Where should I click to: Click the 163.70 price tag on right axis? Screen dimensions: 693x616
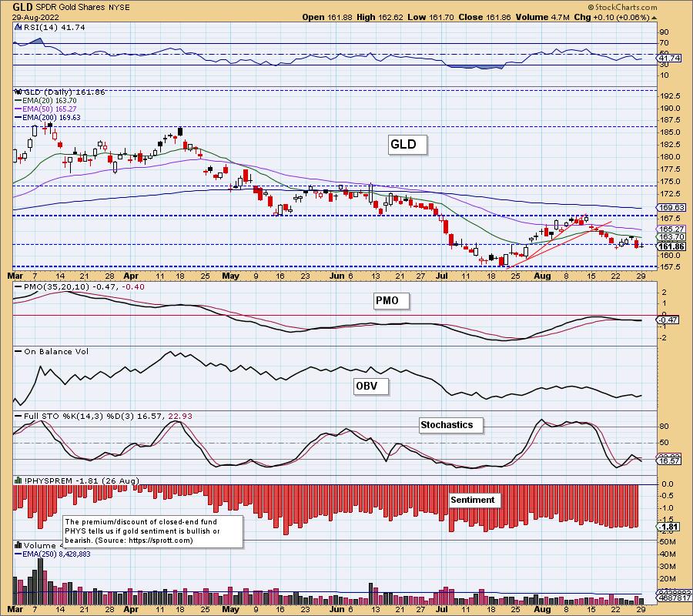coord(671,237)
